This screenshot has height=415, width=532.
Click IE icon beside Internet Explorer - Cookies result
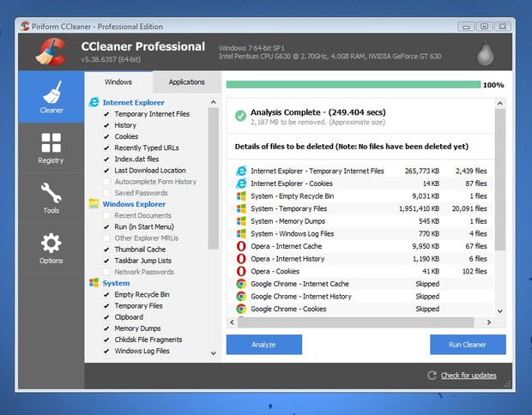click(241, 183)
